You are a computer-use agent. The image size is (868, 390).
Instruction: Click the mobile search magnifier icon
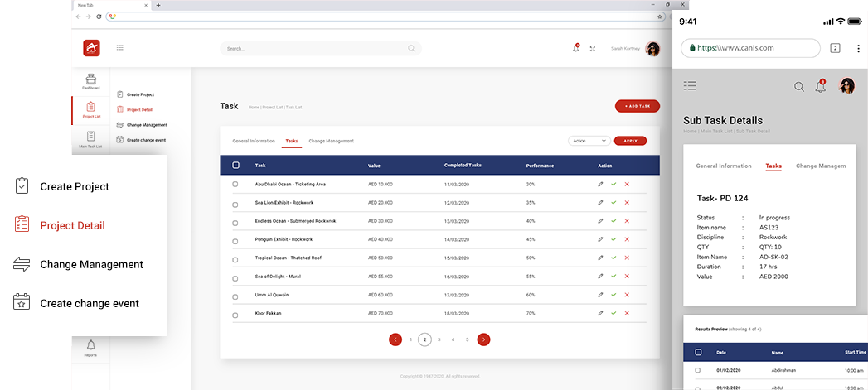point(799,86)
